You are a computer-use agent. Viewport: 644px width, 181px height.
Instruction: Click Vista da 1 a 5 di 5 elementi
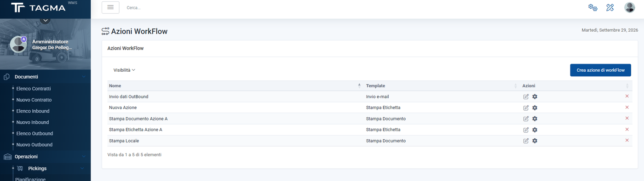[134, 155]
